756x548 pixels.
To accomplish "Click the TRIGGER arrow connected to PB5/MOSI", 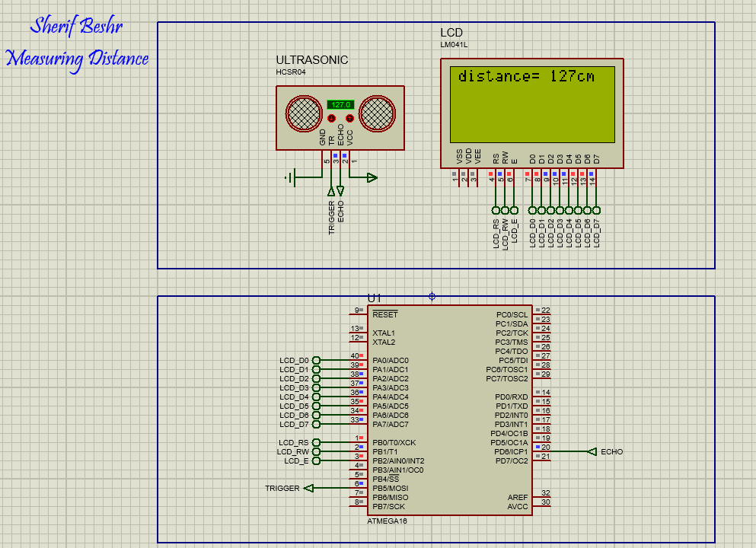I will pyautogui.click(x=308, y=488).
